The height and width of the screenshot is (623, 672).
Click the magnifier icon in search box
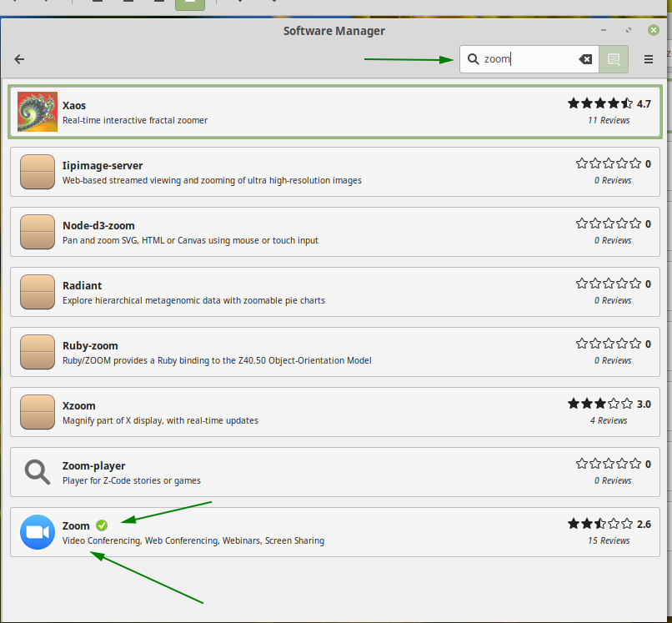pos(473,59)
